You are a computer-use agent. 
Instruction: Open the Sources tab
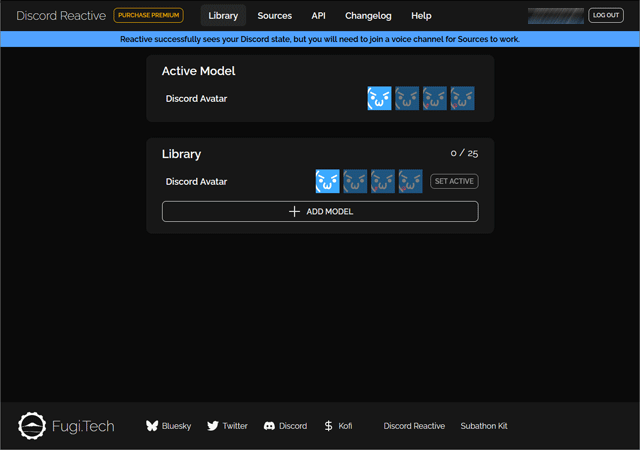[275, 16]
